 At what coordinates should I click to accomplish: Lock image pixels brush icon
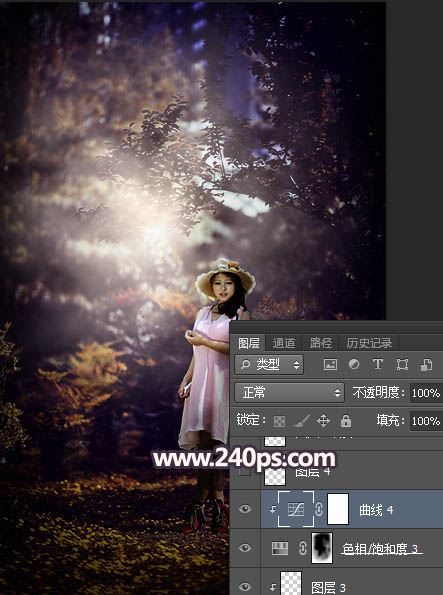(x=302, y=421)
